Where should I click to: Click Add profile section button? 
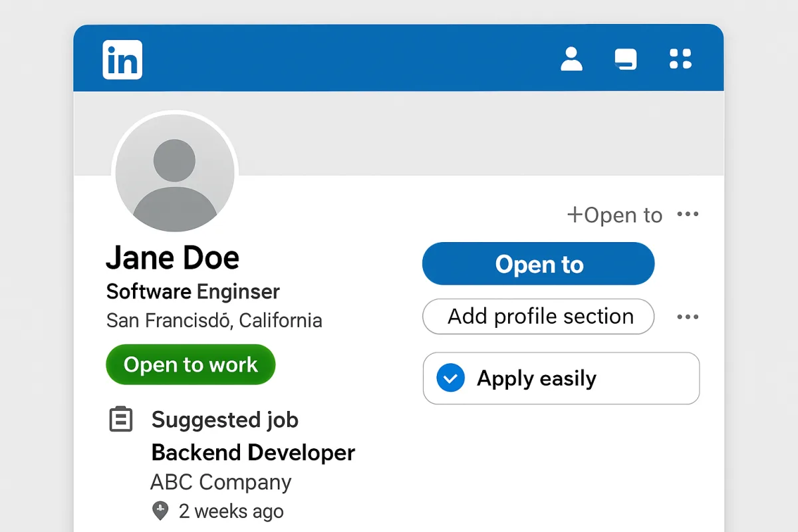(x=539, y=317)
